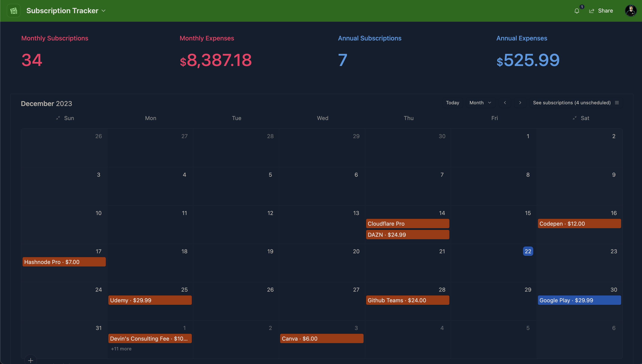Screen dimensions: 642x364
Task: Click the Monthly Subscriptions count 34
Action: (x=32, y=60)
